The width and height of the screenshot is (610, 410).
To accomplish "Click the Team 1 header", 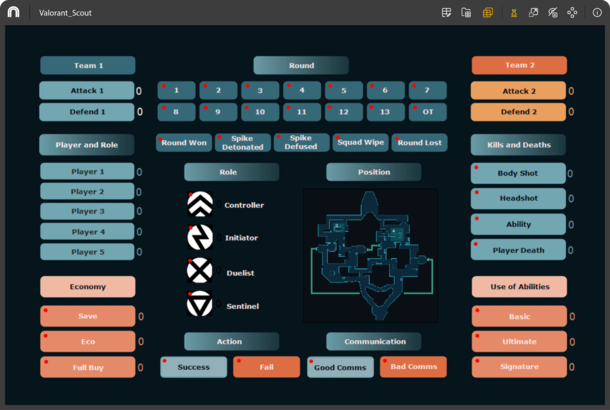I will click(x=88, y=65).
